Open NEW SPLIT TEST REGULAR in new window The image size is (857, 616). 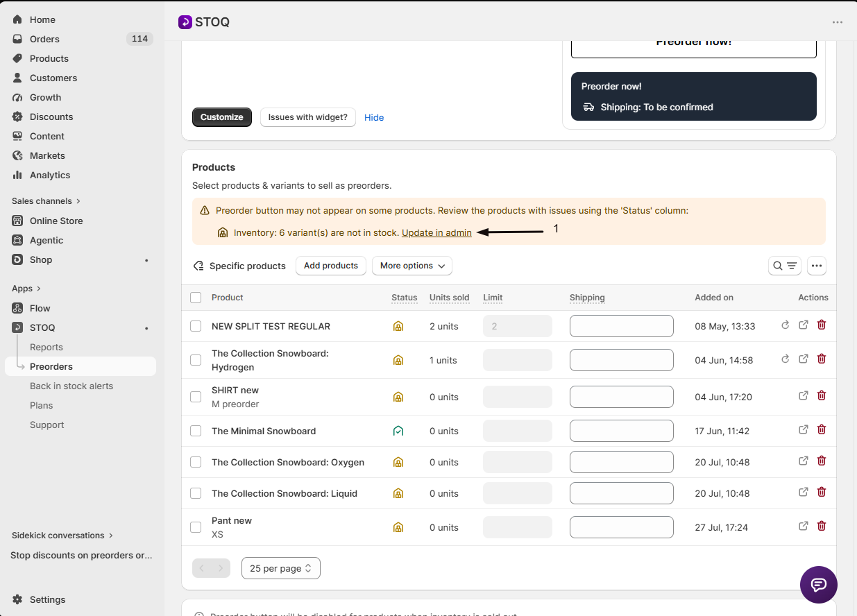click(x=804, y=325)
